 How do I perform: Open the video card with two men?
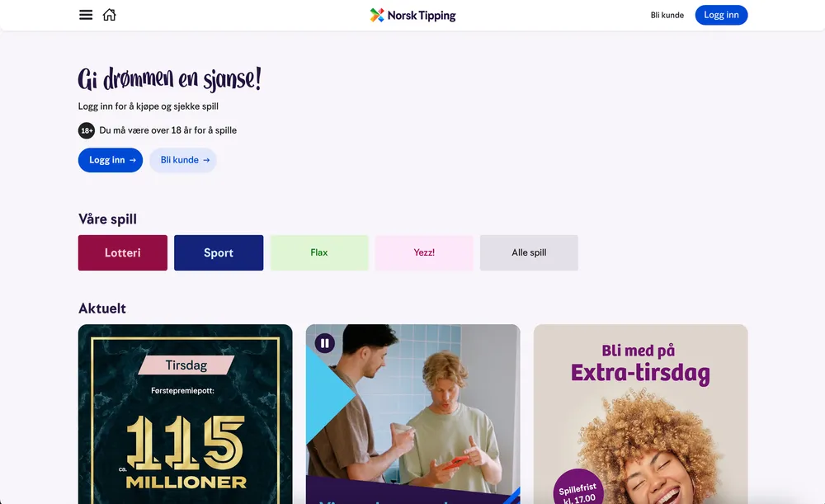[x=413, y=414]
